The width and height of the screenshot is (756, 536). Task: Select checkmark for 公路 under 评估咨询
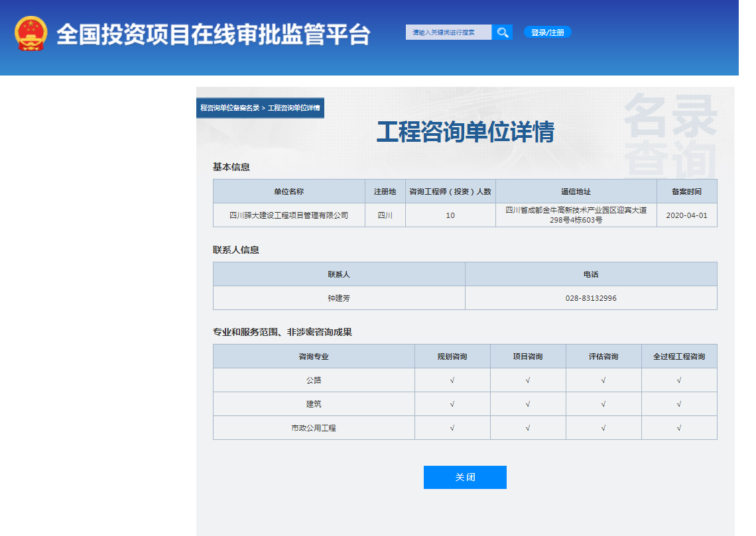tap(603, 380)
